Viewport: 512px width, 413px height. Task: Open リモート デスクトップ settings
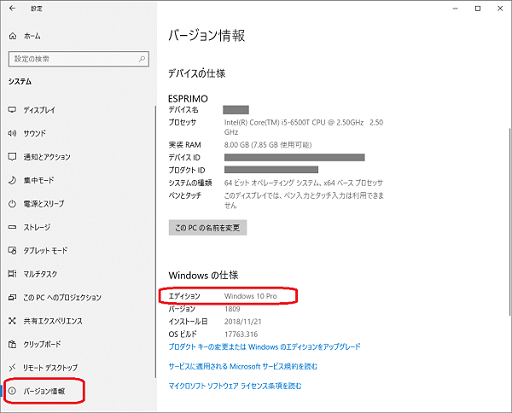pos(50,367)
